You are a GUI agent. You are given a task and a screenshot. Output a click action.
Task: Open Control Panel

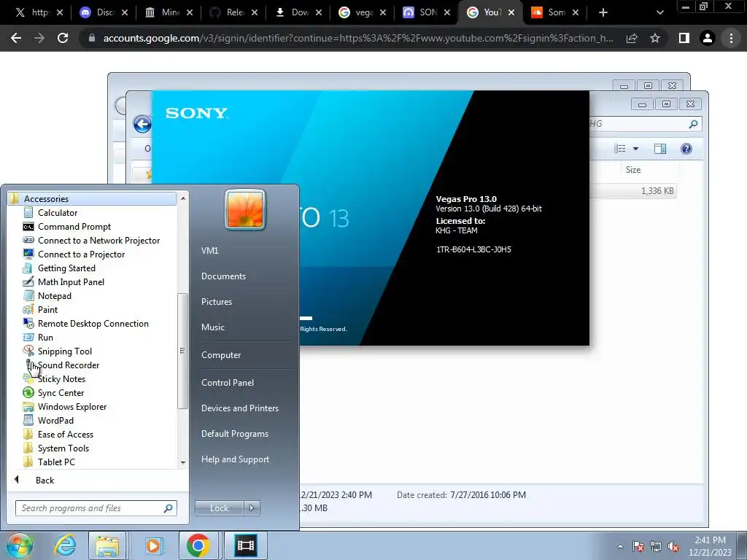pyautogui.click(x=228, y=382)
